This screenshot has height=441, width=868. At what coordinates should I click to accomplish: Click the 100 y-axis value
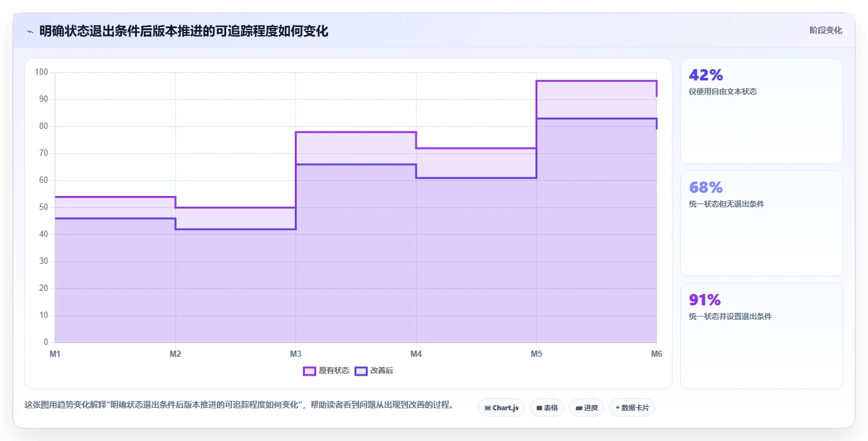click(41, 72)
